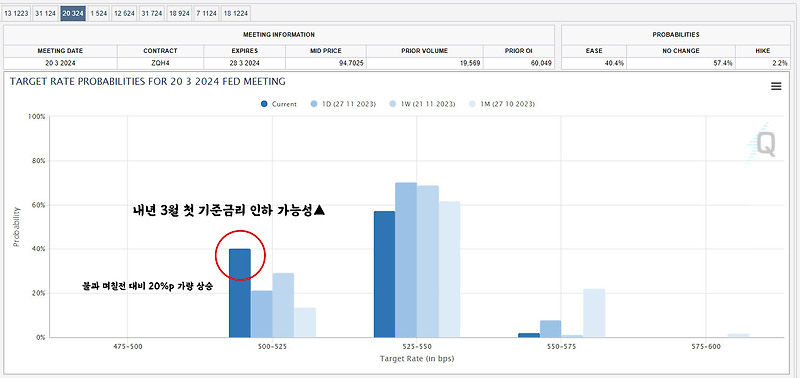
Task: Click the no change probability 57.4%
Action: (723, 63)
